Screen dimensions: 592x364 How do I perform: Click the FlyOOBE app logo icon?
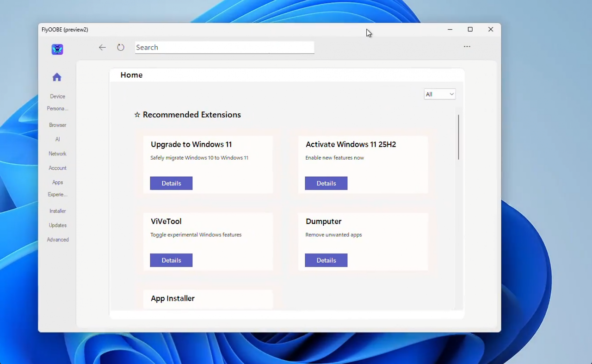57,49
